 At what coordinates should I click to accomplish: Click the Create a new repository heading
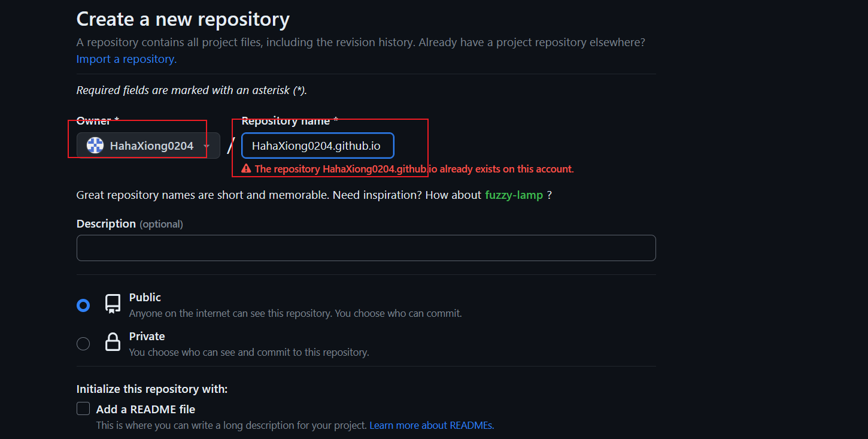(183, 19)
